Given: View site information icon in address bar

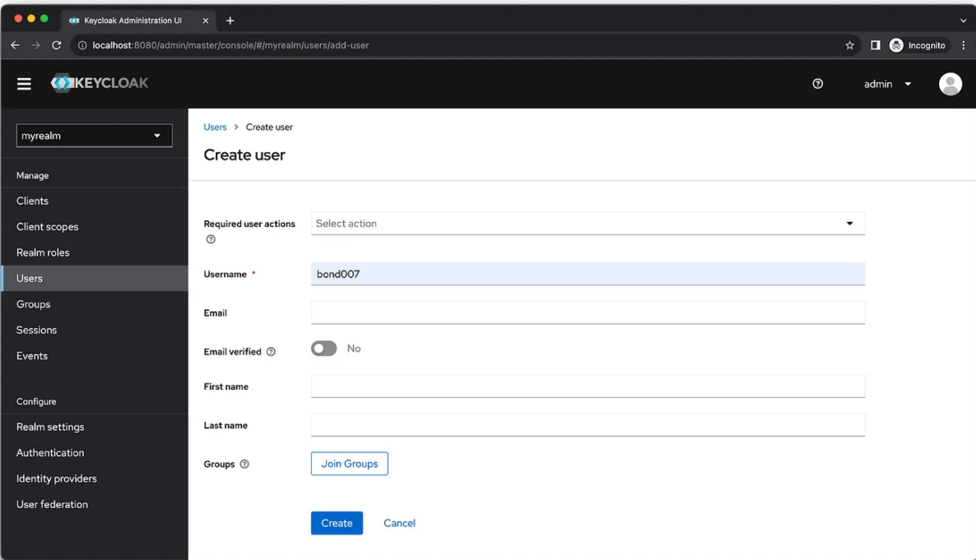Looking at the screenshot, I should click(x=82, y=44).
